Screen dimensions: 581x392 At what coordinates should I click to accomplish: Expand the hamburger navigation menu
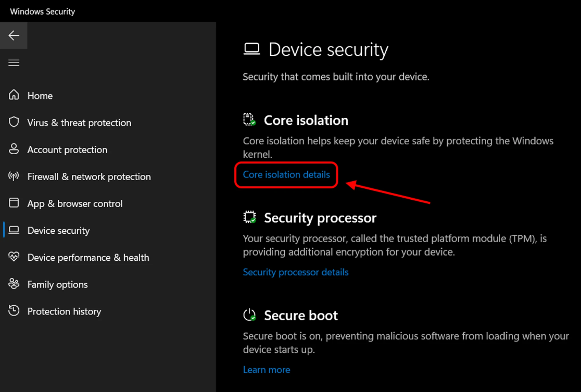[x=14, y=62]
